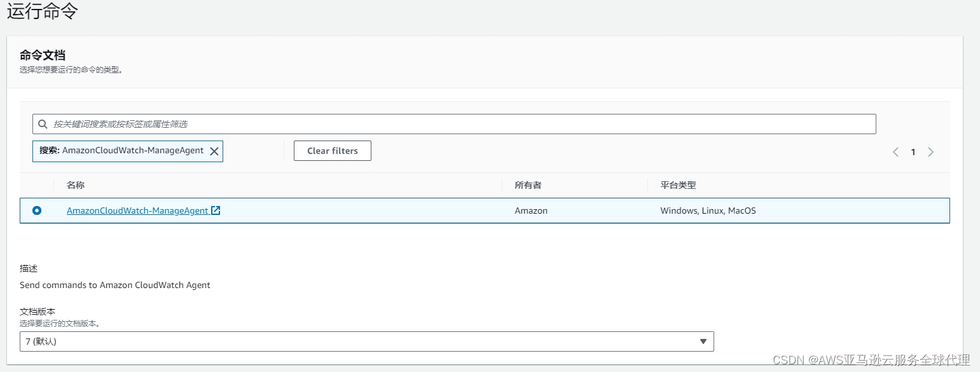Image resolution: width=980 pixels, height=372 pixels.
Task: Select page 1 in pagination
Action: pyautogui.click(x=913, y=152)
